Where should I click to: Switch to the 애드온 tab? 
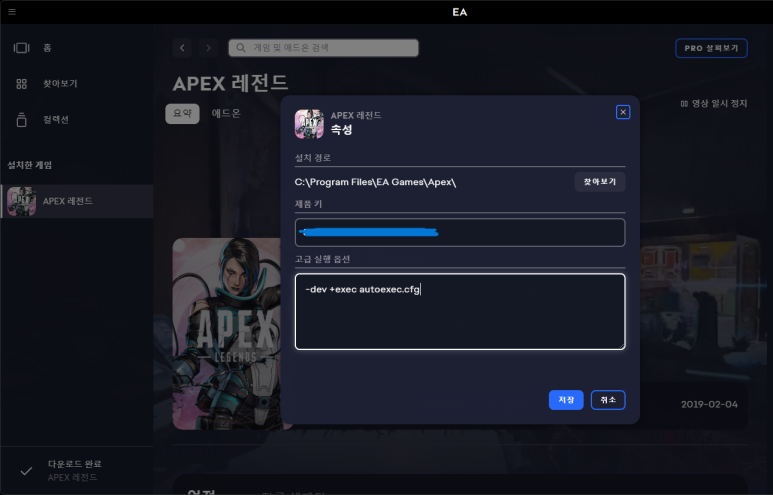226,113
